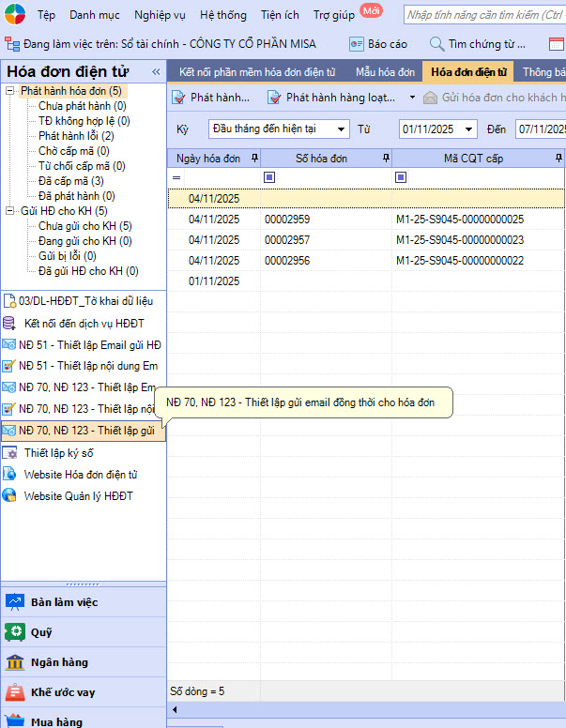Select Đã cấp mã (3) tree item
Screen dimensions: 566x728
click(x=70, y=181)
